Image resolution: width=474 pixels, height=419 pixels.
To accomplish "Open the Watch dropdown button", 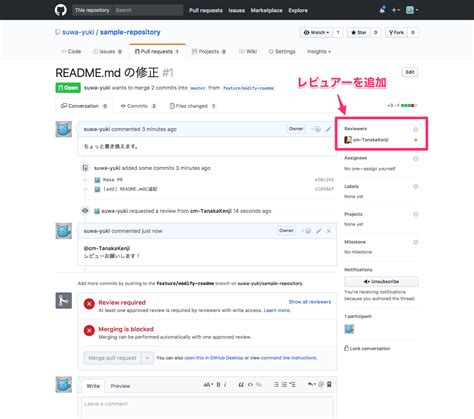I will click(316, 32).
